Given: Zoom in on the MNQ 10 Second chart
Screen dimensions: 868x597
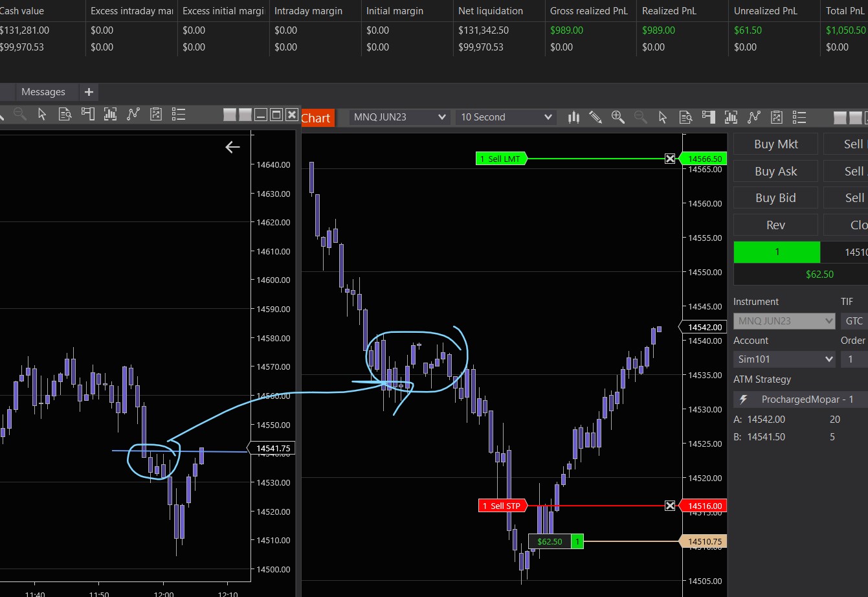Looking at the screenshot, I should pos(618,117).
